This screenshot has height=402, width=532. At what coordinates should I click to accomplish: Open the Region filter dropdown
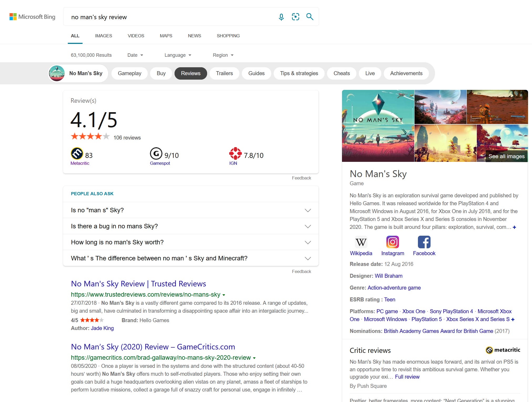coord(223,55)
